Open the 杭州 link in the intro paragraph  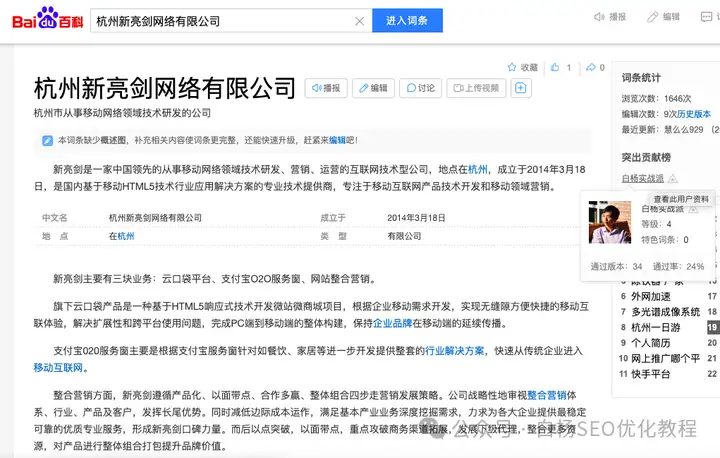tap(478, 170)
